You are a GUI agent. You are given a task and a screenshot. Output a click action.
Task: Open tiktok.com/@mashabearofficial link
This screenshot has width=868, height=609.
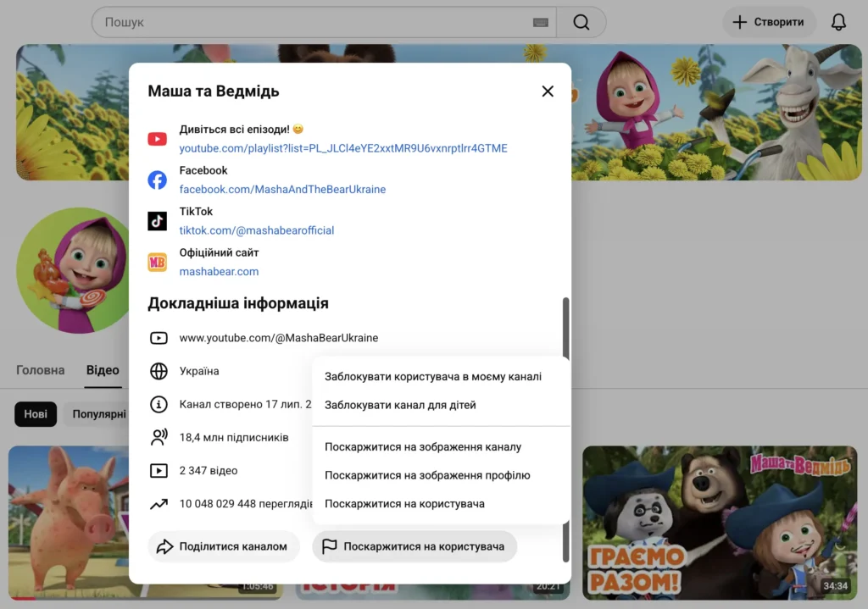click(256, 230)
